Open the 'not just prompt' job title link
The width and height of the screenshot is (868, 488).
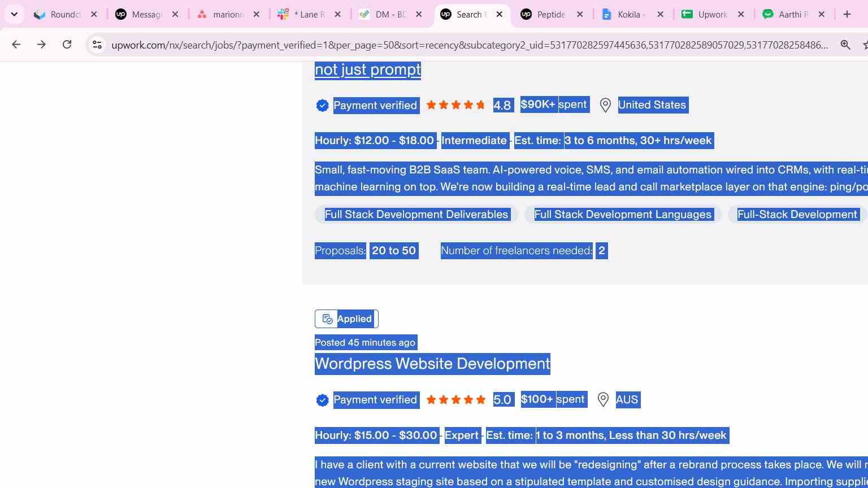click(x=368, y=69)
